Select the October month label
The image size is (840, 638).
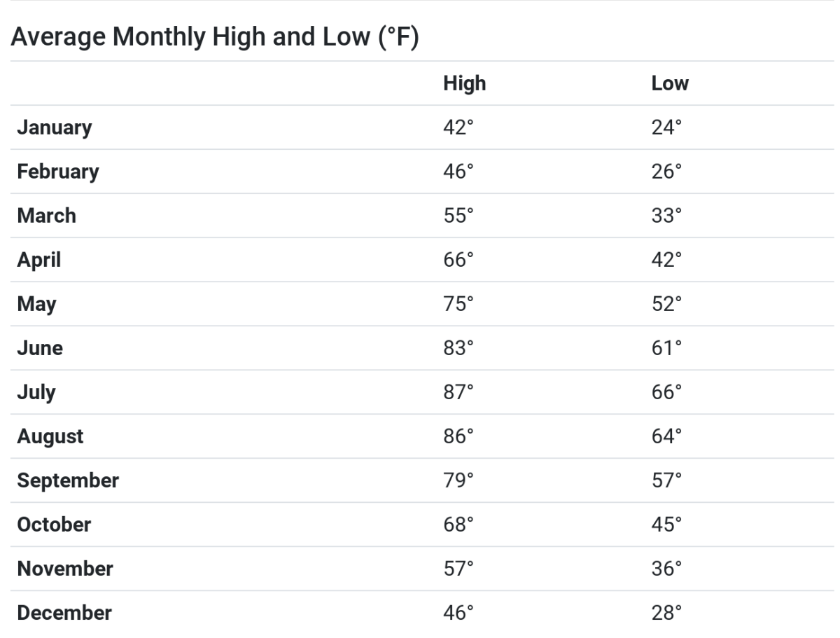point(54,525)
